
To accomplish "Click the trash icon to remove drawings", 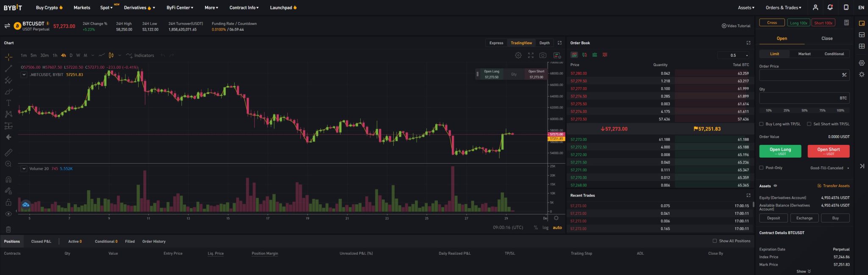I will [x=8, y=229].
